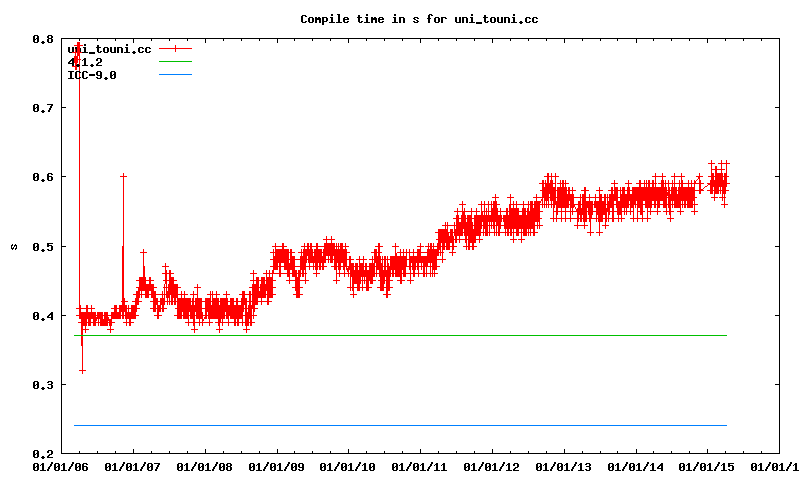Click the isolated 0.6 spike point before 01/01/07
This screenshot has width=800, height=480.
point(123,176)
